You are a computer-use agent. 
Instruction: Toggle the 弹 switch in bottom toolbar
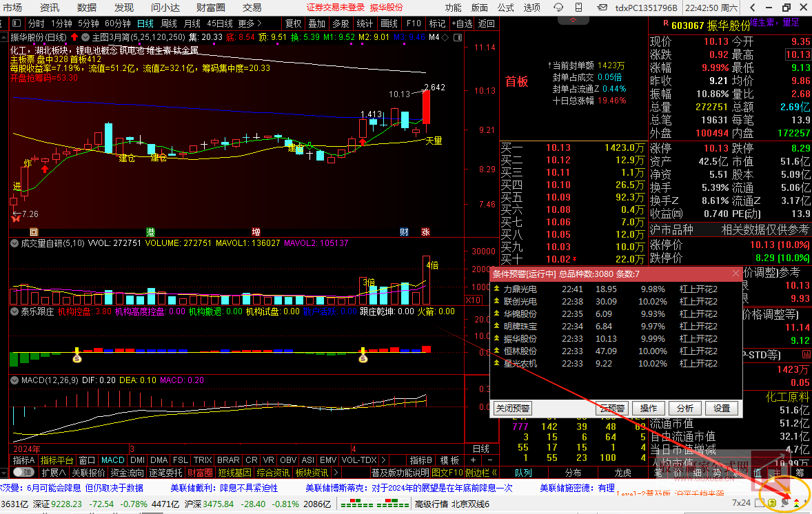pyautogui.click(x=23, y=473)
